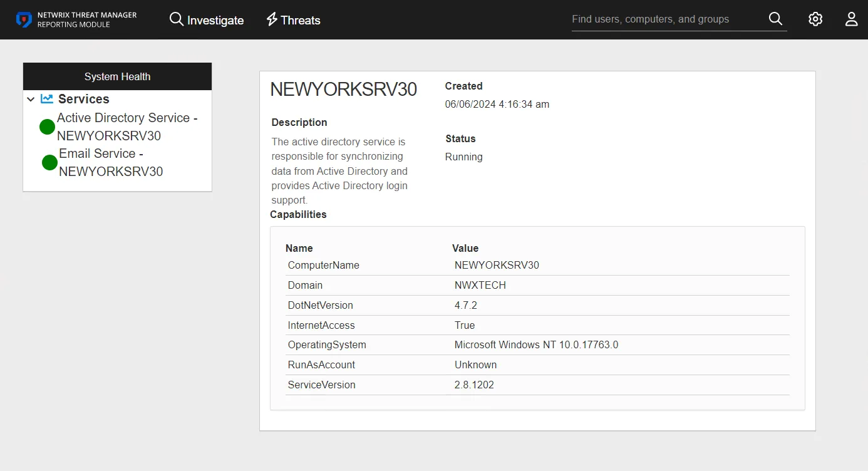Click the Investigate magnifier icon
The width and height of the screenshot is (868, 471).
tap(177, 19)
